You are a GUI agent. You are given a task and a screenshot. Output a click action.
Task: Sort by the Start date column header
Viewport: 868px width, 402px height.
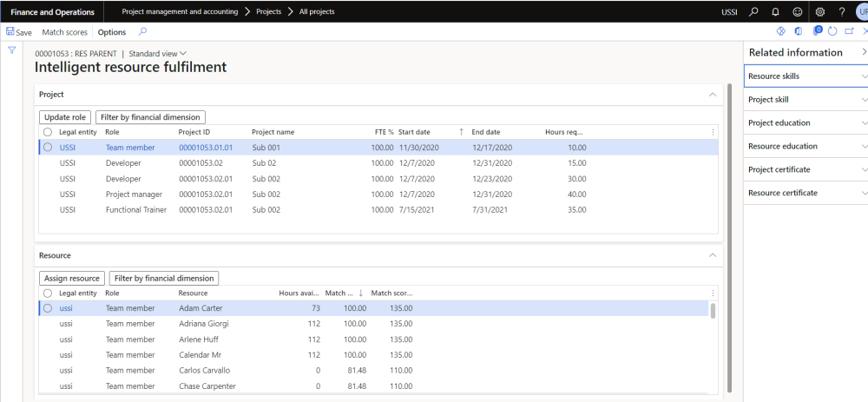415,132
